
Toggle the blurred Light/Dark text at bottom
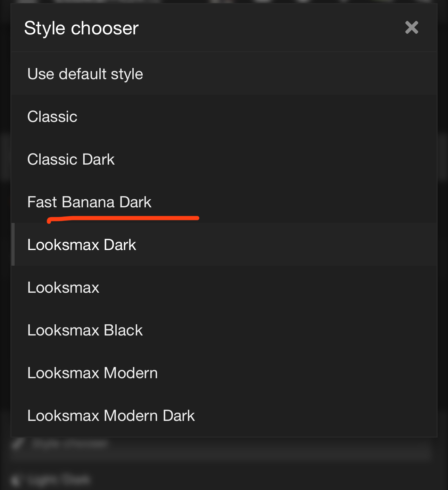(x=60, y=480)
